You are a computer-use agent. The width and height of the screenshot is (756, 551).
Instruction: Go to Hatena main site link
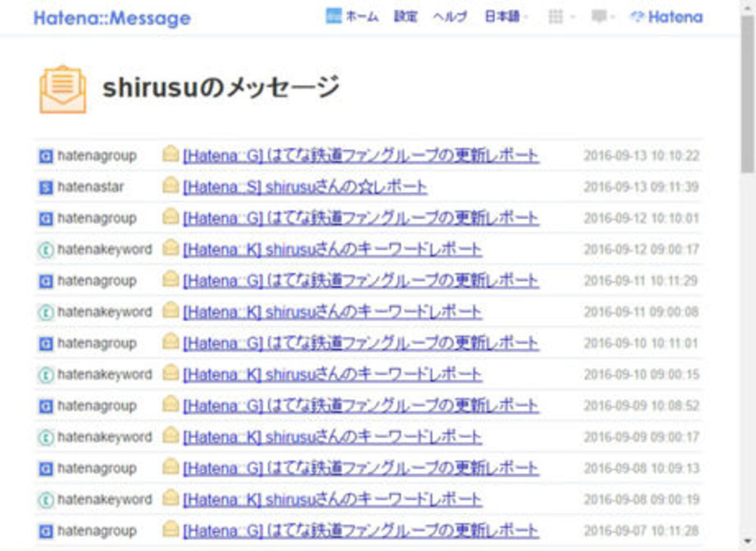click(666, 17)
